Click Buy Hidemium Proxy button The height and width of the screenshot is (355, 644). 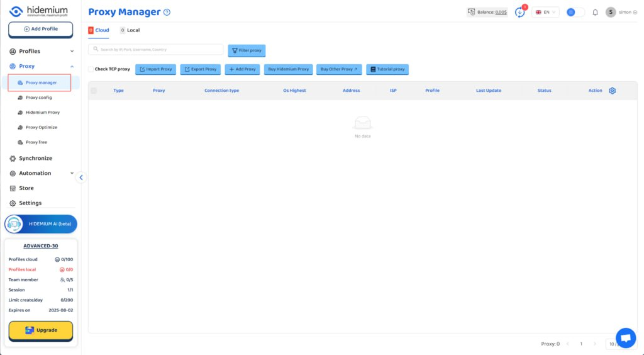point(288,69)
